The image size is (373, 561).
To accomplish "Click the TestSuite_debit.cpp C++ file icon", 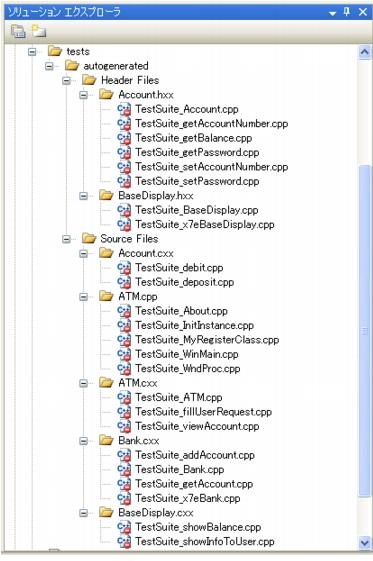I will pyautogui.click(x=124, y=268).
